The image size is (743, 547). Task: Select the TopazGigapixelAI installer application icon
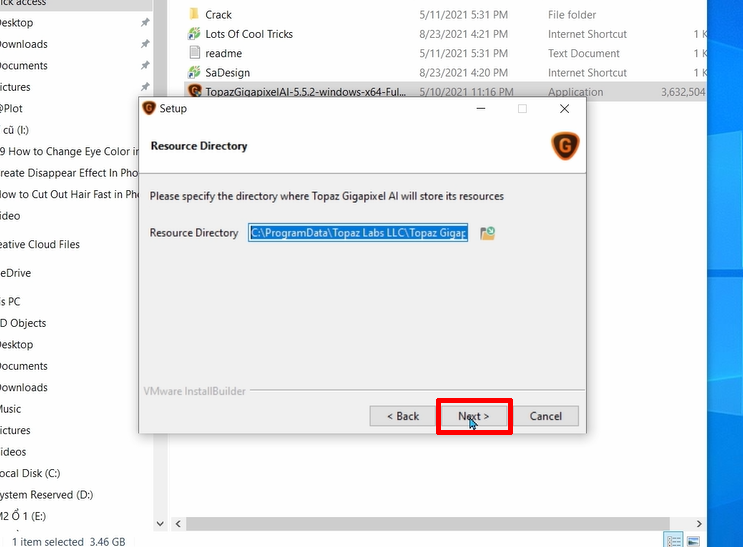pyautogui.click(x=194, y=90)
